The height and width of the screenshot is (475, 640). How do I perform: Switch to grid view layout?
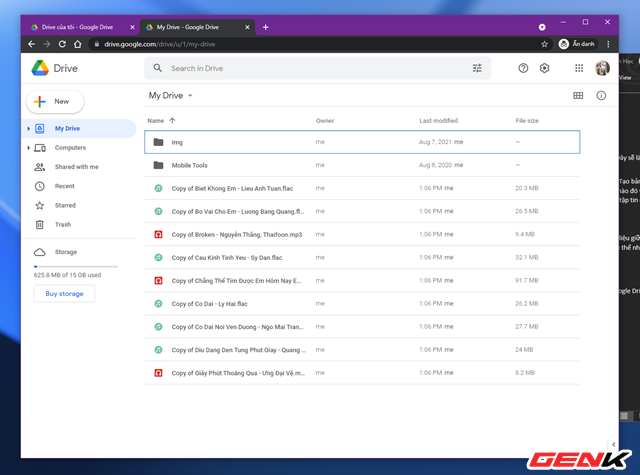(578, 95)
